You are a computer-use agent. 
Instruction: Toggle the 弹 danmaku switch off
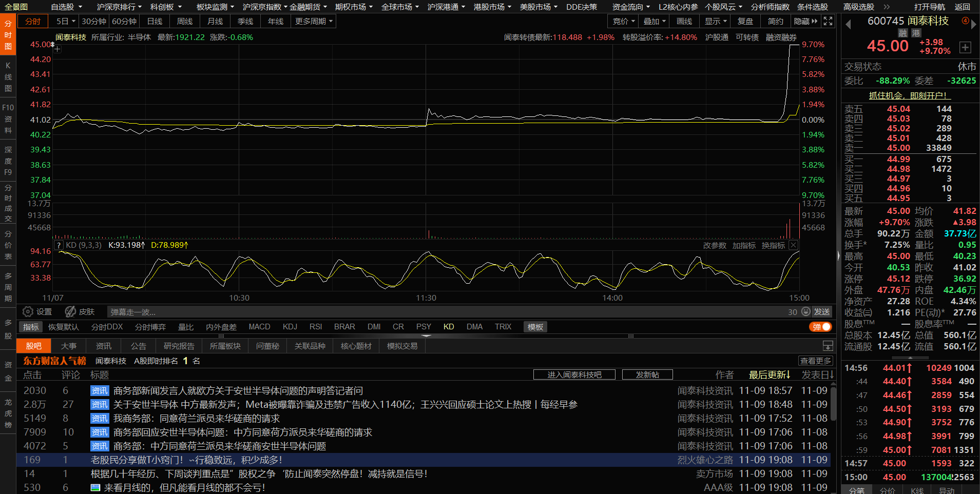coord(820,327)
